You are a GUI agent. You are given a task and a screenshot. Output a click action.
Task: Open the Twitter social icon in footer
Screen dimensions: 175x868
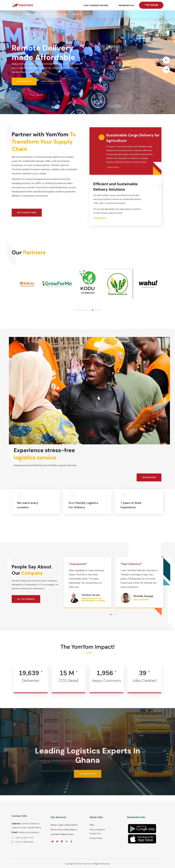click(57, 841)
